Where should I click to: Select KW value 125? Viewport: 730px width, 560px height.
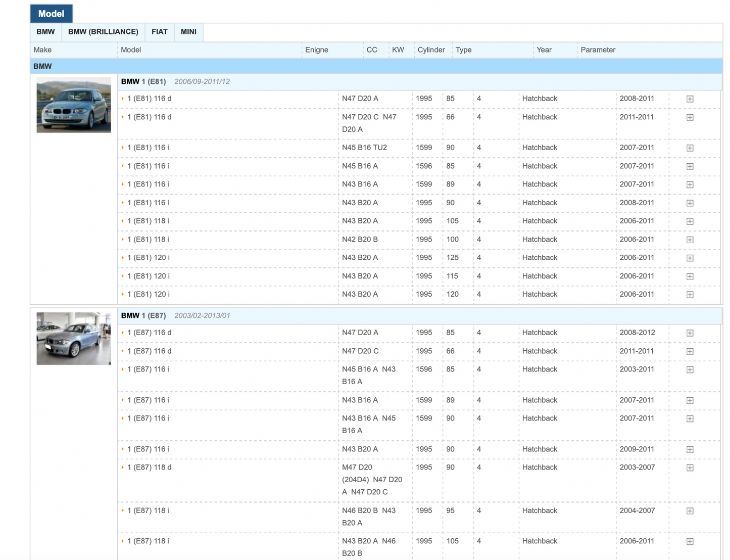tap(452, 258)
